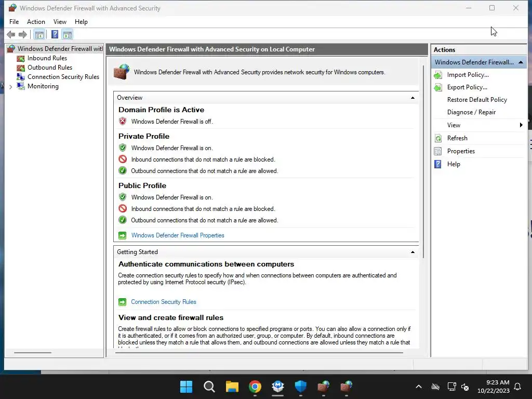The height and width of the screenshot is (399, 532).
Task: Open File Explorer from taskbar
Action: (232, 387)
